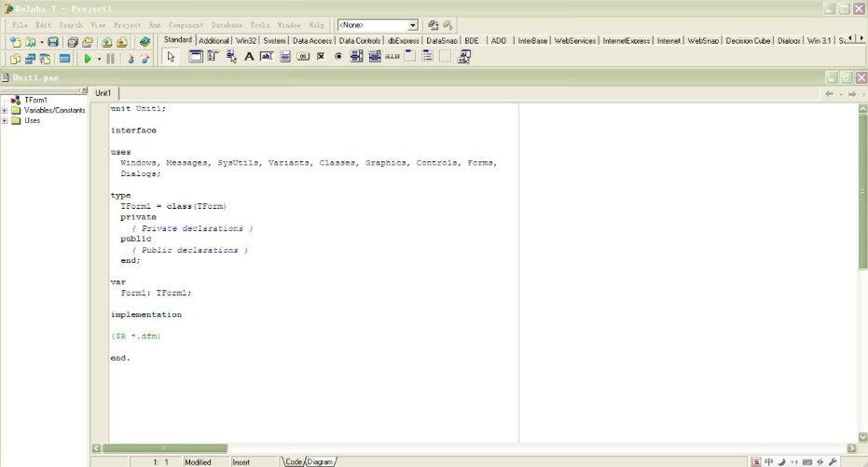868x467 pixels.
Task: Open the <None> desktop dropdown
Action: (x=412, y=25)
